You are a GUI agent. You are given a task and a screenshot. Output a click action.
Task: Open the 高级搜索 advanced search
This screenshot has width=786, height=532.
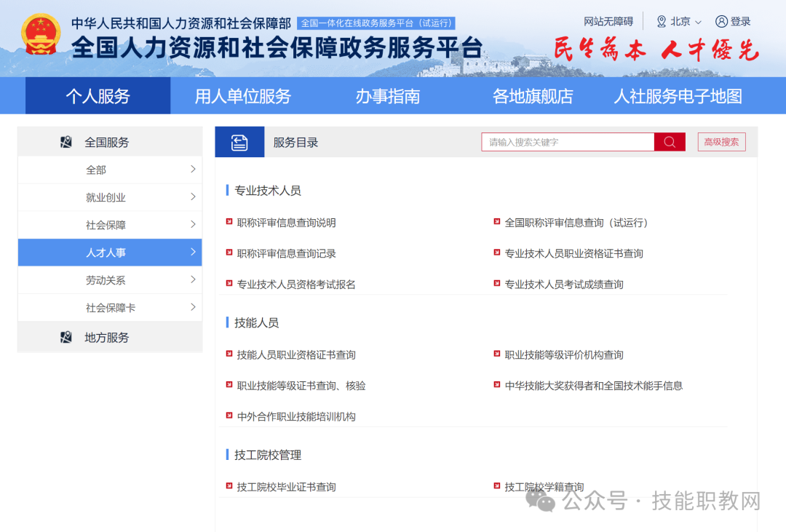click(721, 141)
